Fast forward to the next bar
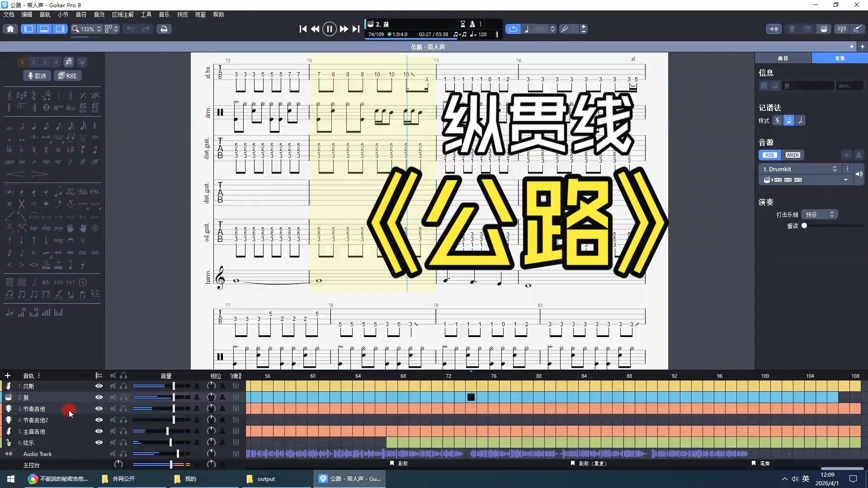868x488 pixels. pos(344,29)
